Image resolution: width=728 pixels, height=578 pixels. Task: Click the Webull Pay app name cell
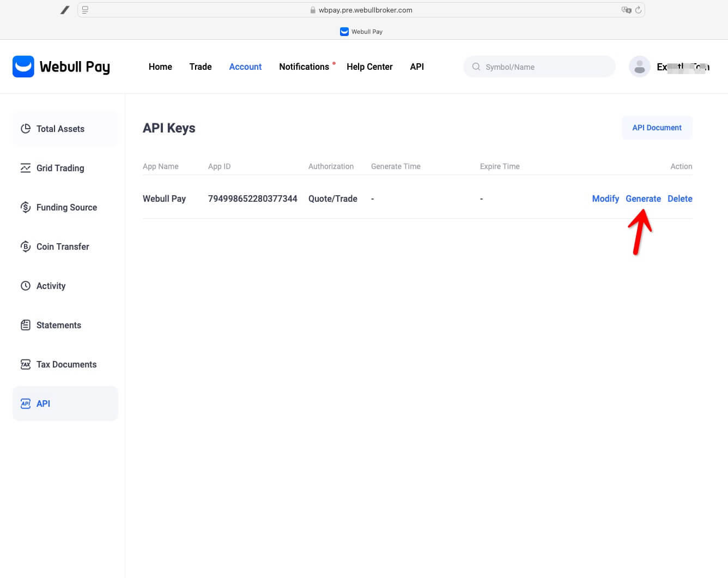pyautogui.click(x=164, y=198)
